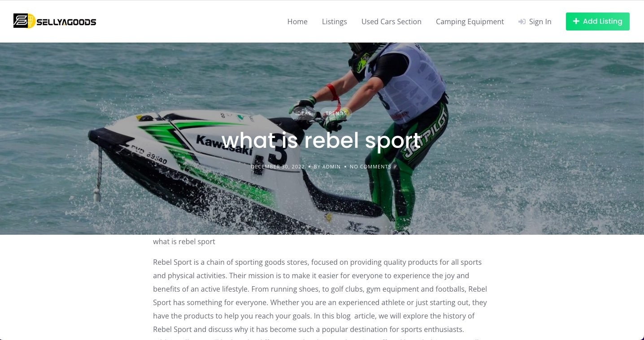The image size is (644, 340).
Task: Click the Rebel Sport article paragraph
Action: 320,296
